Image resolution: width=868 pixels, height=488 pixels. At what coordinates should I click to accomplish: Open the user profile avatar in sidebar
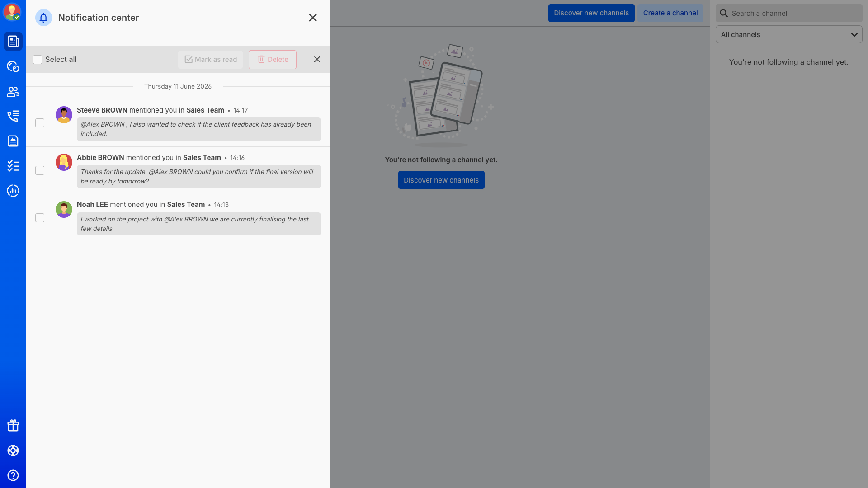(x=12, y=12)
